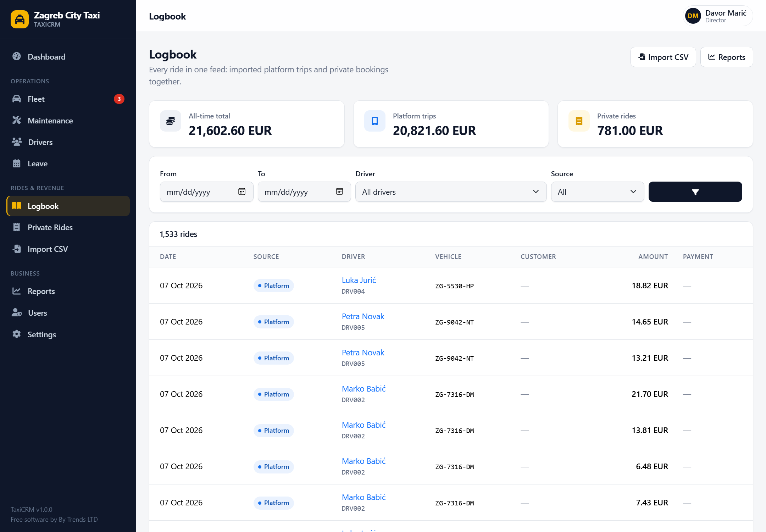Open Petra Novak link in the 13.21 EUR row

(363, 353)
